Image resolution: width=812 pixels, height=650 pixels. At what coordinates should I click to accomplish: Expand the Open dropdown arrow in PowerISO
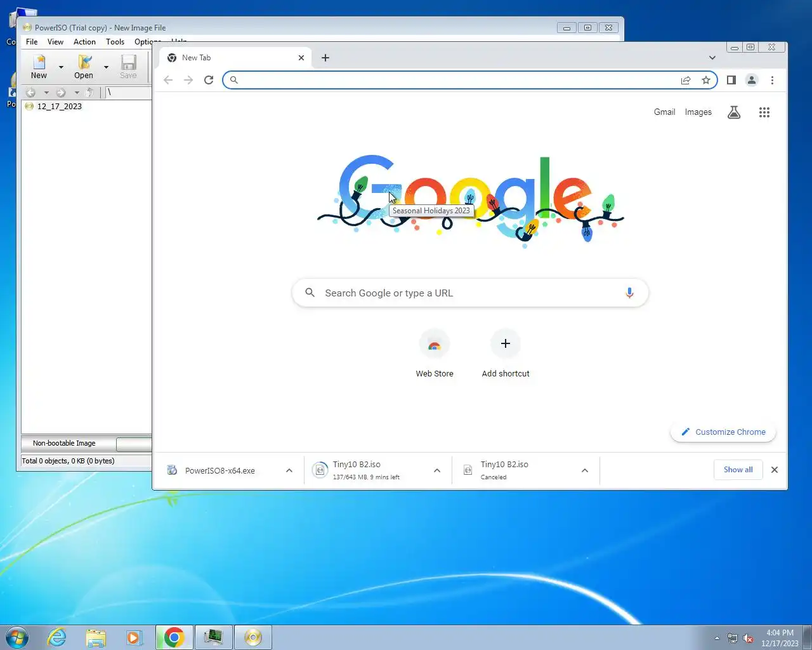click(x=106, y=67)
